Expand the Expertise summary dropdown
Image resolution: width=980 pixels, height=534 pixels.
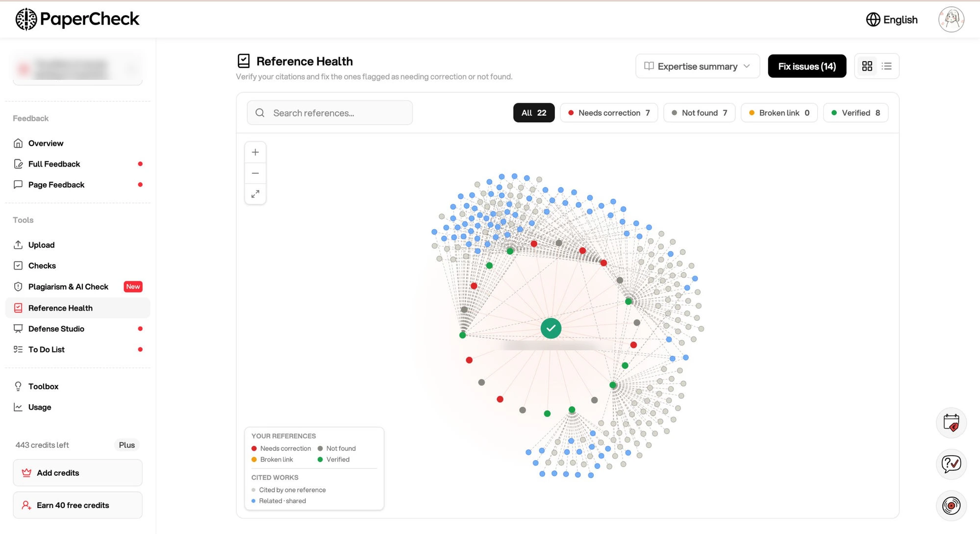click(x=697, y=66)
